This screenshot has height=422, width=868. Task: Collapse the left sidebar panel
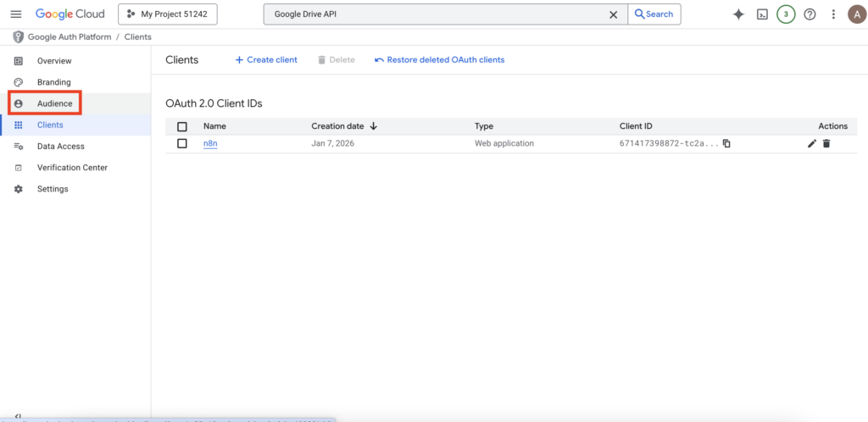point(18,416)
